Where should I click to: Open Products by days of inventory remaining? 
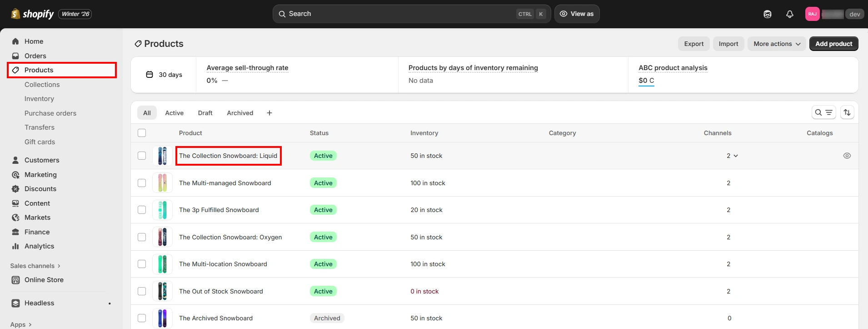tap(473, 68)
